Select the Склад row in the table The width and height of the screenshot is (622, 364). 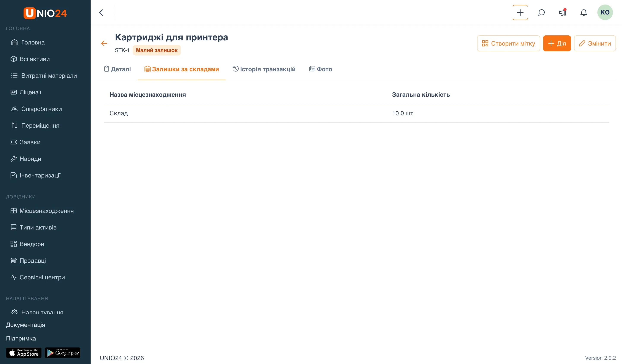coord(356,113)
